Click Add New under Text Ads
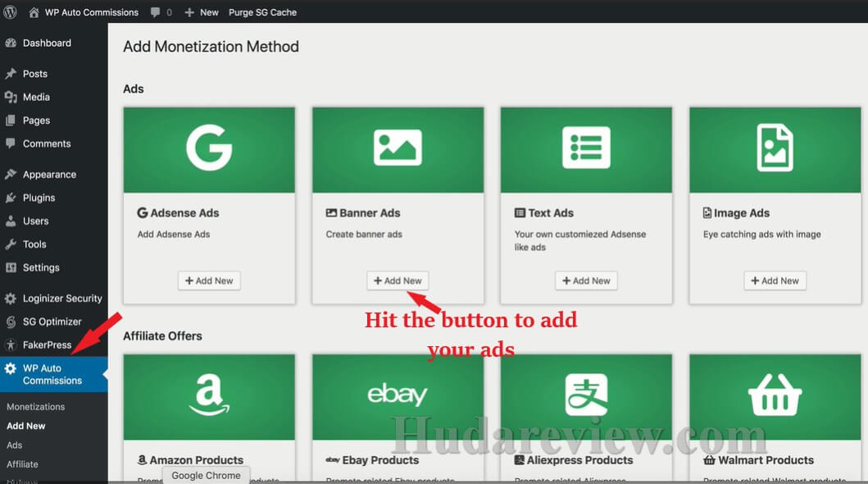Viewport: 868px width, 484px height. [586, 281]
